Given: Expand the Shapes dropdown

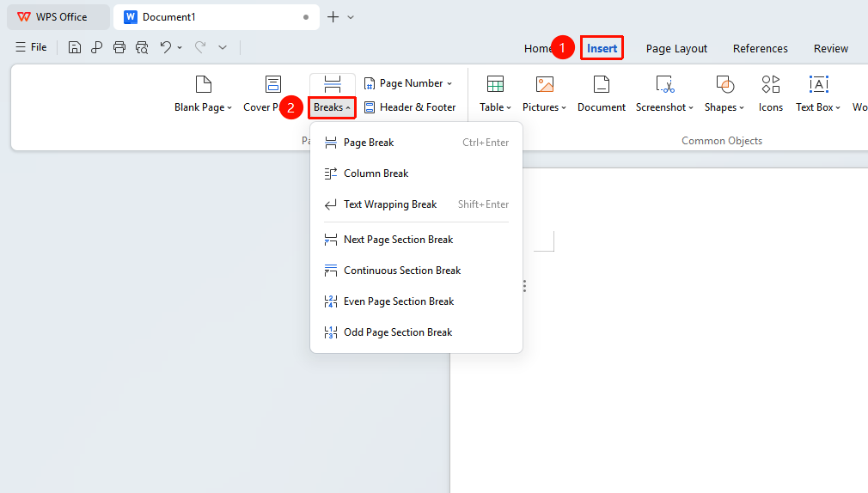Looking at the screenshot, I should pyautogui.click(x=741, y=108).
